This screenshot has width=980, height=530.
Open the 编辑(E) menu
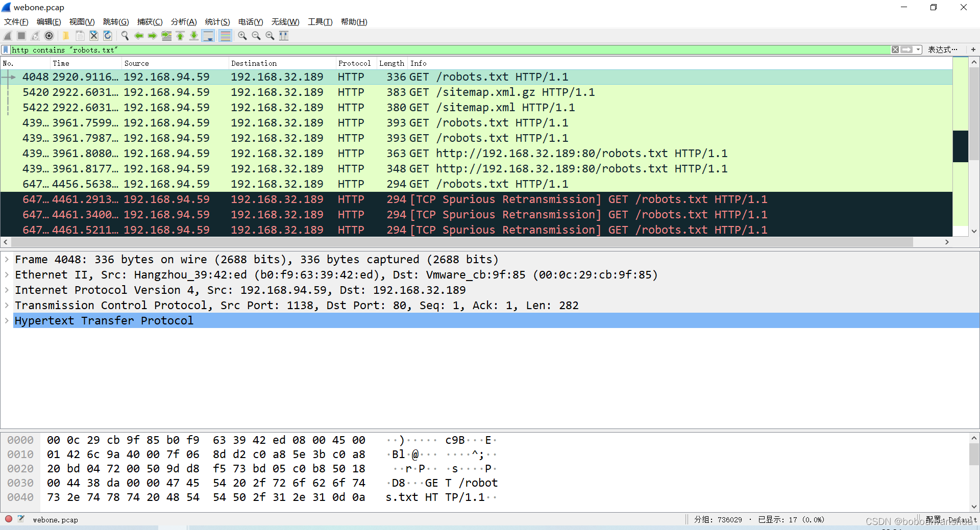(x=49, y=22)
